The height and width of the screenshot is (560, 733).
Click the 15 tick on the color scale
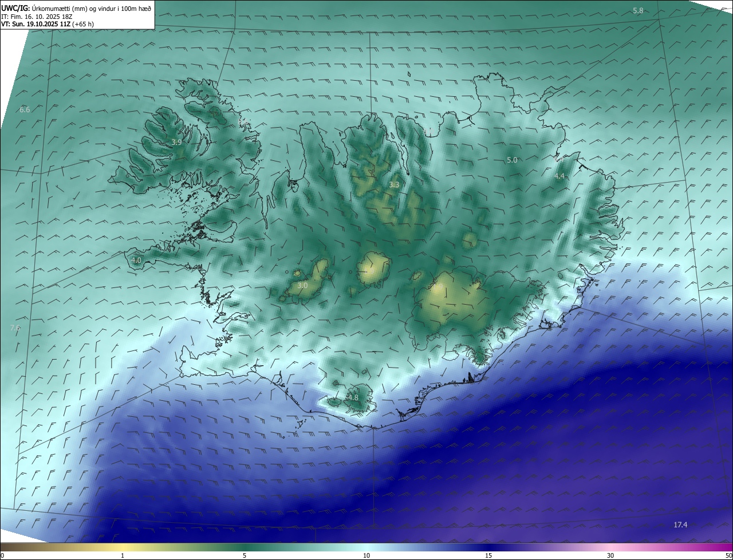488,555
